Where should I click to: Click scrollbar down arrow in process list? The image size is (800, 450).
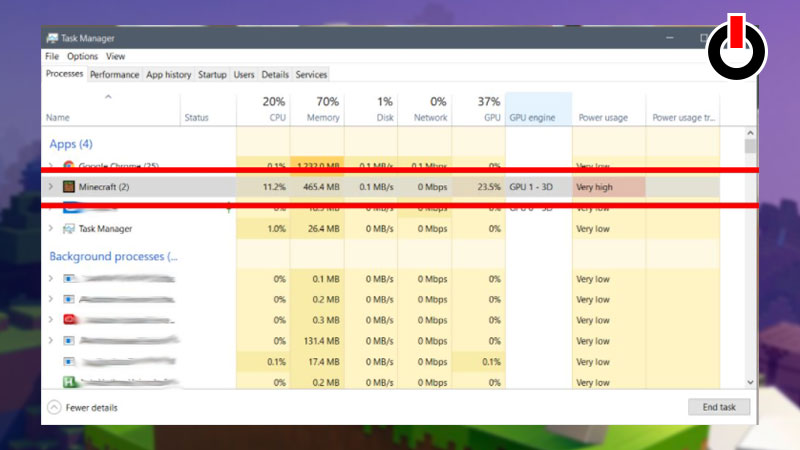click(750, 382)
